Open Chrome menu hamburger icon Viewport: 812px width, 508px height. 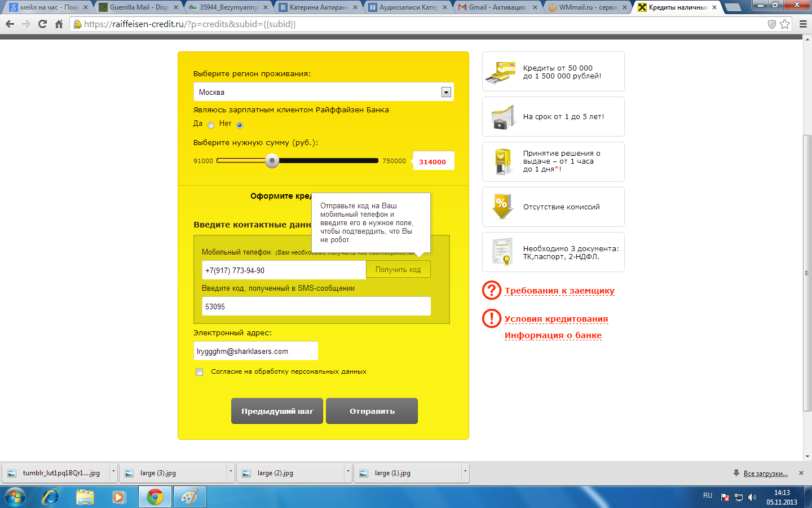click(x=803, y=24)
